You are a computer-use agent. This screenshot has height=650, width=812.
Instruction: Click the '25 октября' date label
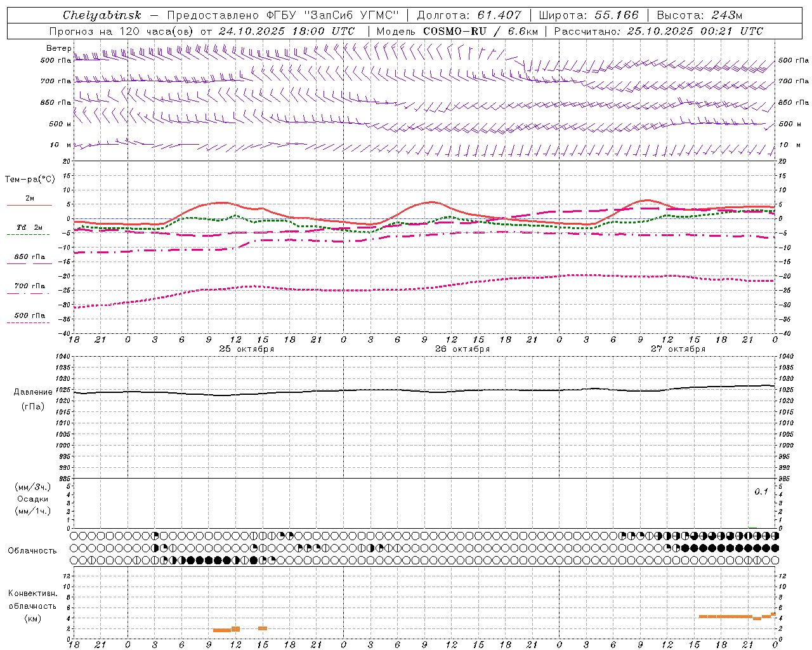pyautogui.click(x=247, y=349)
